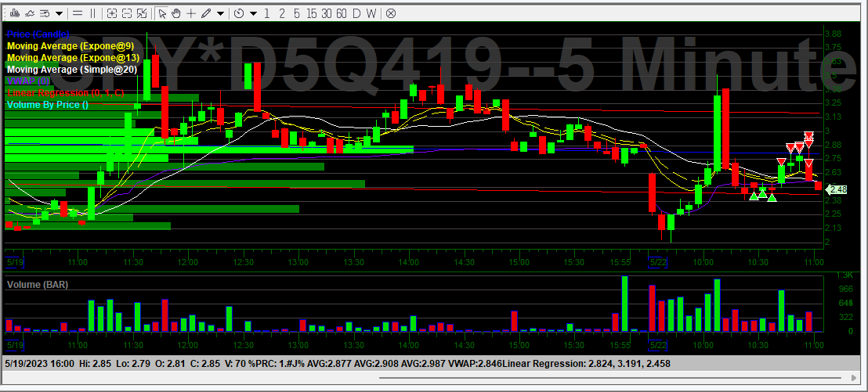The image size is (868, 392).
Task: Click the reset zoom/fit chart icon
Action: click(142, 13)
